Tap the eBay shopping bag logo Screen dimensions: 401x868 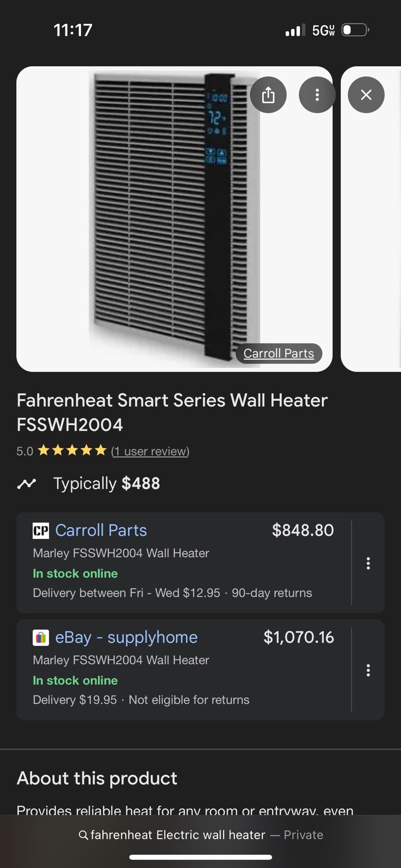pos(41,637)
